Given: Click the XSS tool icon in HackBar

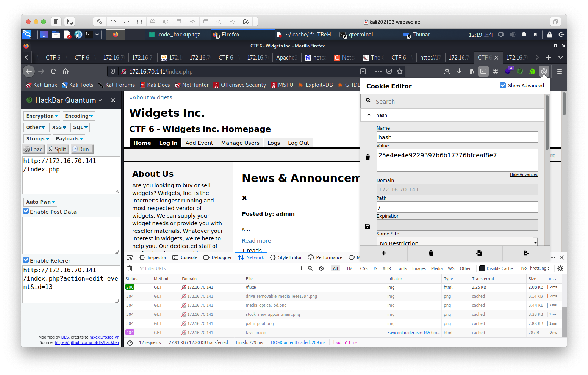Looking at the screenshot, I should (x=59, y=127).
